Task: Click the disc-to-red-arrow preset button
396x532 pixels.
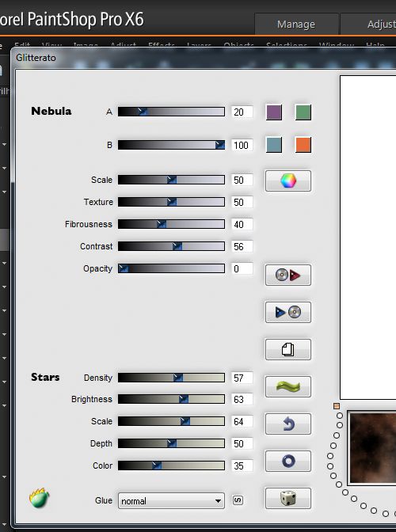Action: (287, 275)
